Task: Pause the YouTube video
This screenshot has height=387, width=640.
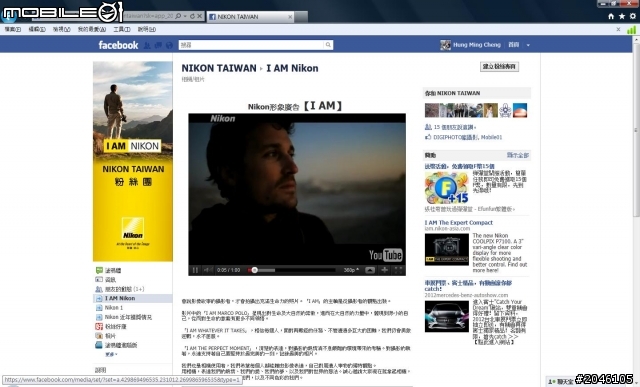Action: [195, 270]
